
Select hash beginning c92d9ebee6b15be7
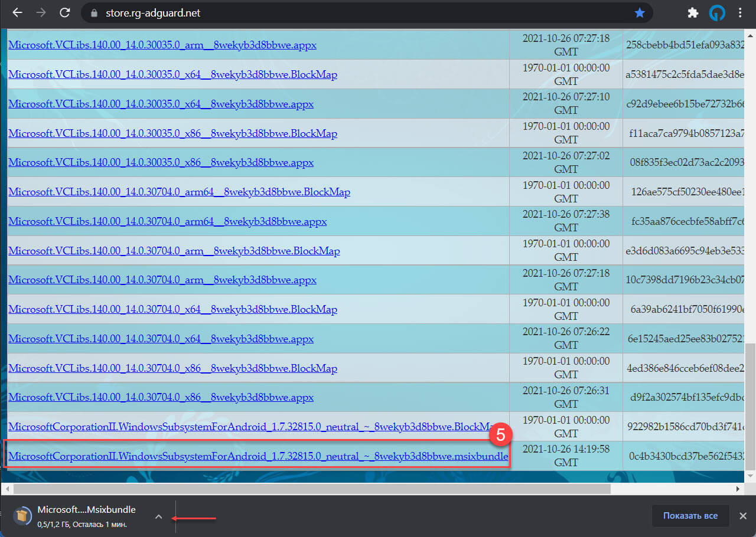pos(685,104)
